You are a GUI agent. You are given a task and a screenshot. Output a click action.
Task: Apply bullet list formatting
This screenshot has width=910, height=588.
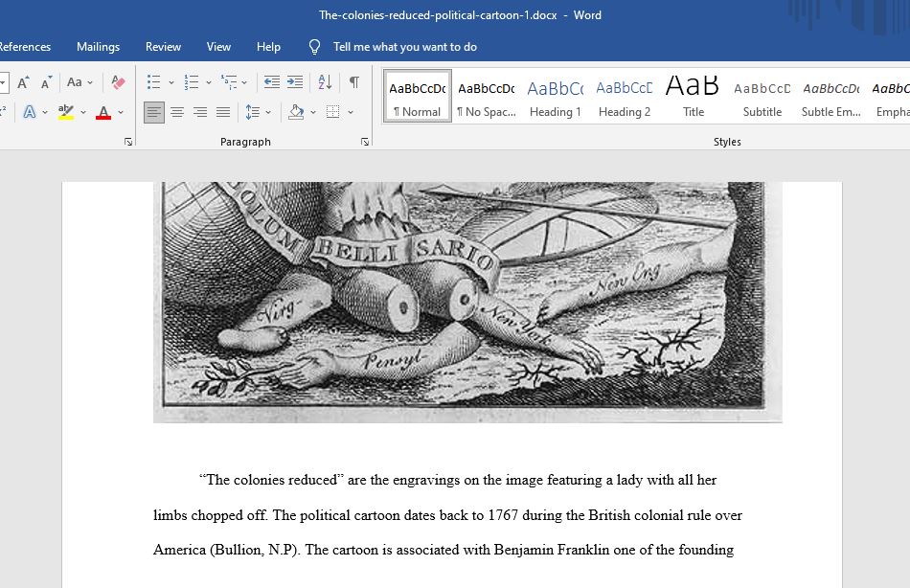click(x=154, y=82)
